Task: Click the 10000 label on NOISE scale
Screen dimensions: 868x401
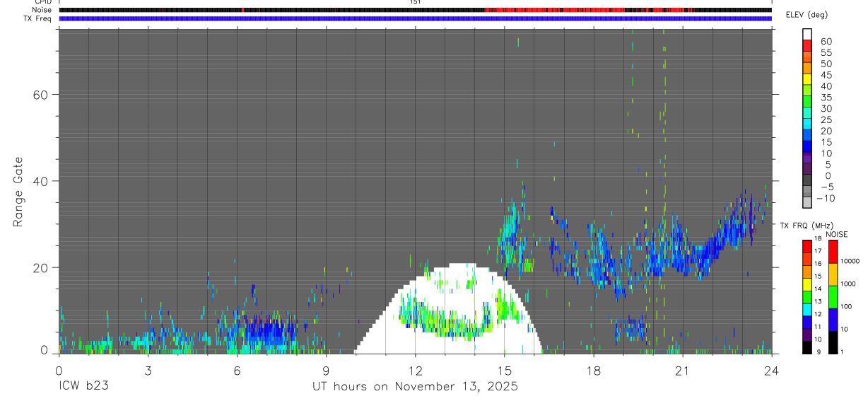Action: click(850, 261)
